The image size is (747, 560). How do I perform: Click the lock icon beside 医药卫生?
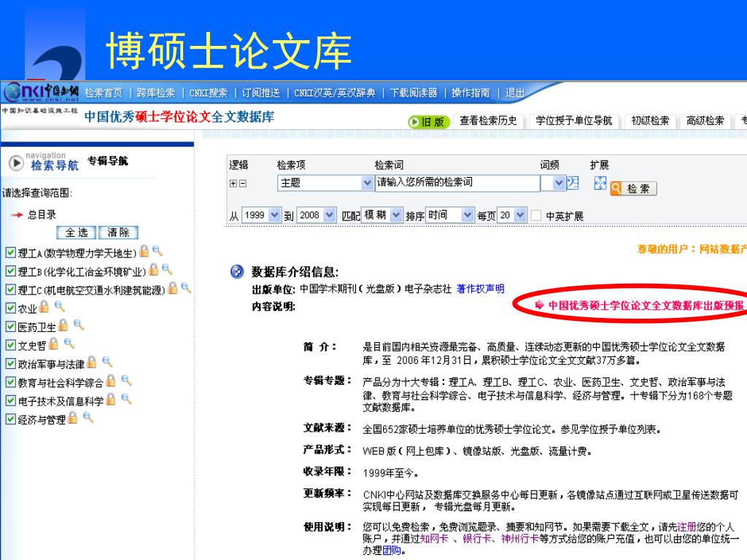point(63,325)
